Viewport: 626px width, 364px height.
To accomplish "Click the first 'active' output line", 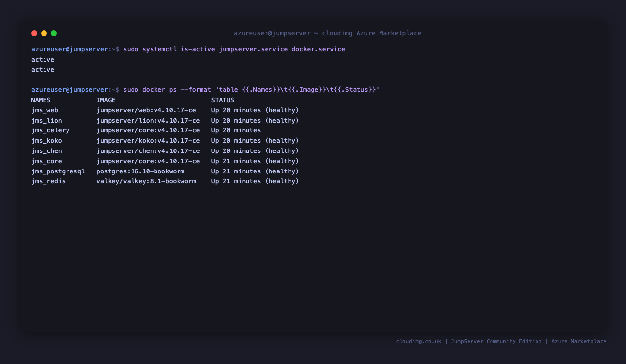I will click(x=43, y=60).
